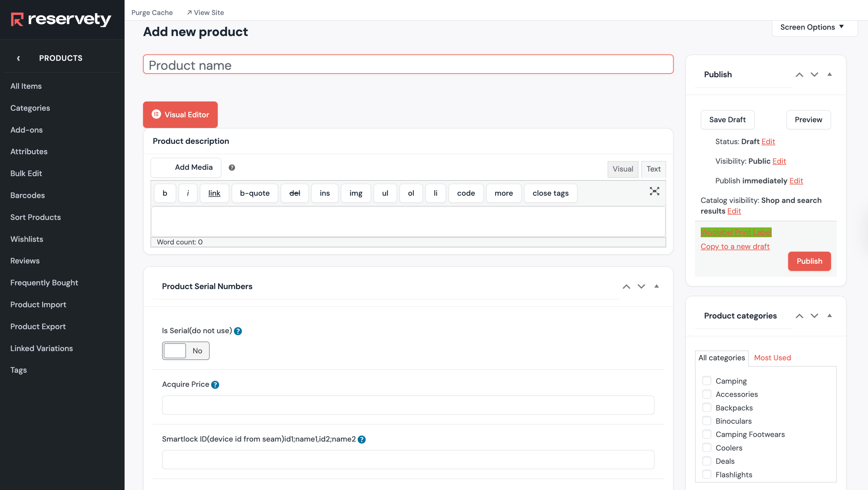Open View Site link
Viewport: 868px width, 490px height.
pyautogui.click(x=205, y=13)
